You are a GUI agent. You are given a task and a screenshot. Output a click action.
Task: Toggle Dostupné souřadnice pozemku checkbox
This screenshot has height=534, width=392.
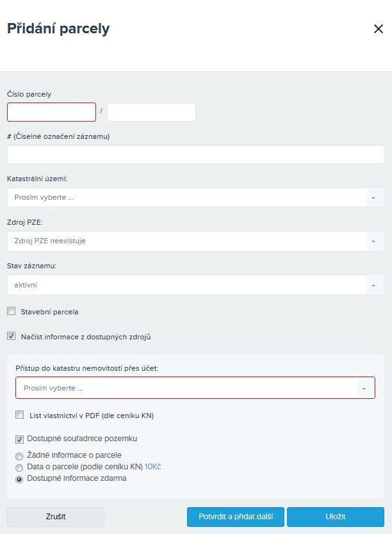[x=19, y=439]
